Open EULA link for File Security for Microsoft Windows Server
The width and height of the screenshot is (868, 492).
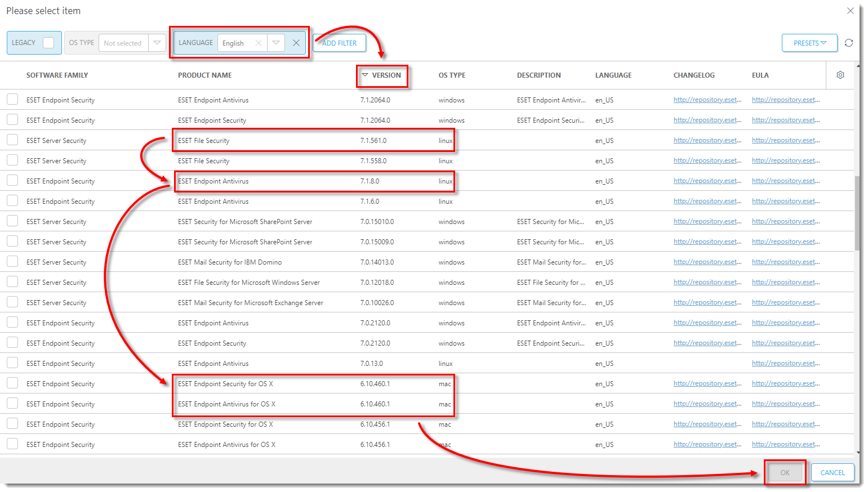point(786,282)
